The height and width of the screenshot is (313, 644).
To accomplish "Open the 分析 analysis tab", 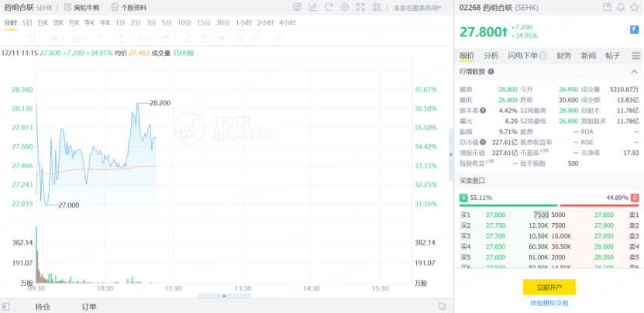I will 491,56.
